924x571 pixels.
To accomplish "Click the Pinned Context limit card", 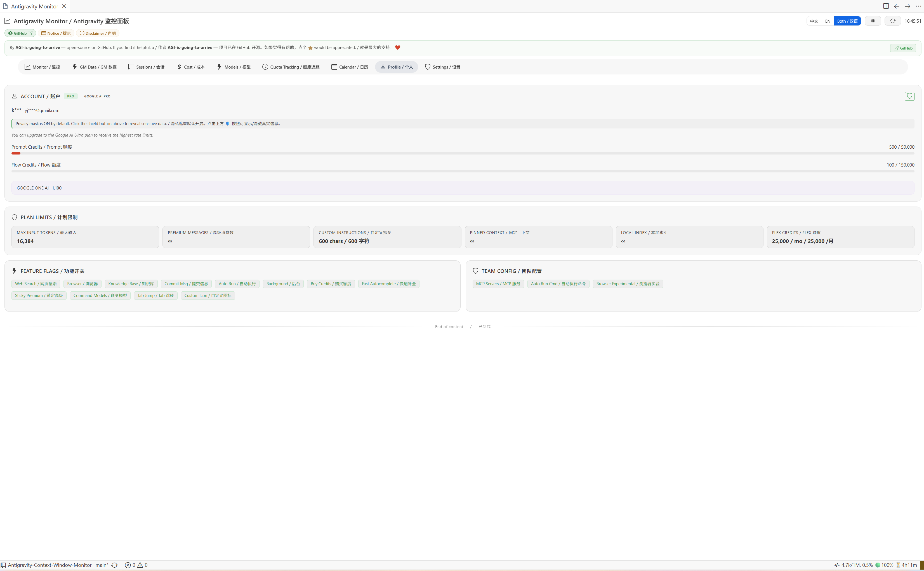I will coord(538,237).
